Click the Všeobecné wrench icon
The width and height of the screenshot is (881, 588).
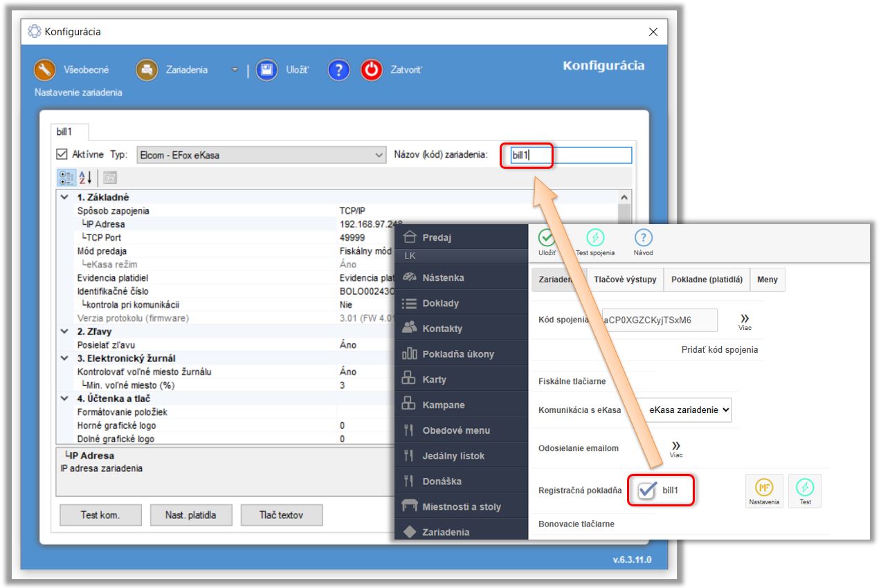[x=45, y=70]
